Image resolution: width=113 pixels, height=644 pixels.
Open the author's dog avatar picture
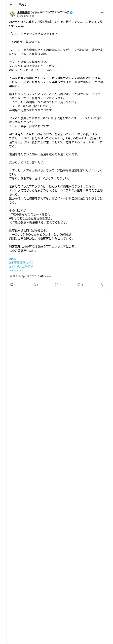[12, 14]
